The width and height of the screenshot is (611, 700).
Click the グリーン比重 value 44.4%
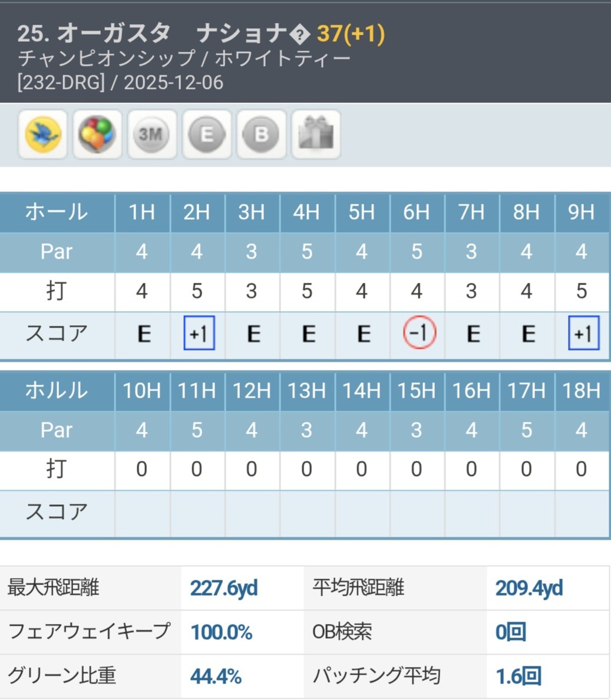[x=216, y=676]
